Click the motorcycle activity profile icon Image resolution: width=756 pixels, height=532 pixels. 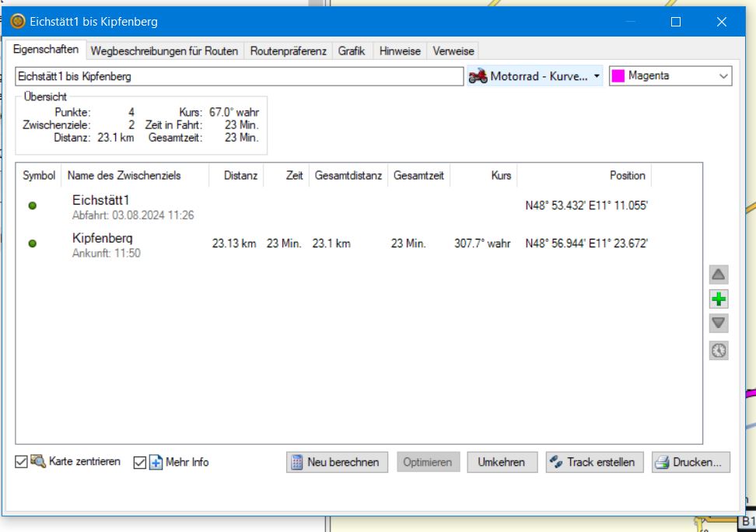[478, 76]
